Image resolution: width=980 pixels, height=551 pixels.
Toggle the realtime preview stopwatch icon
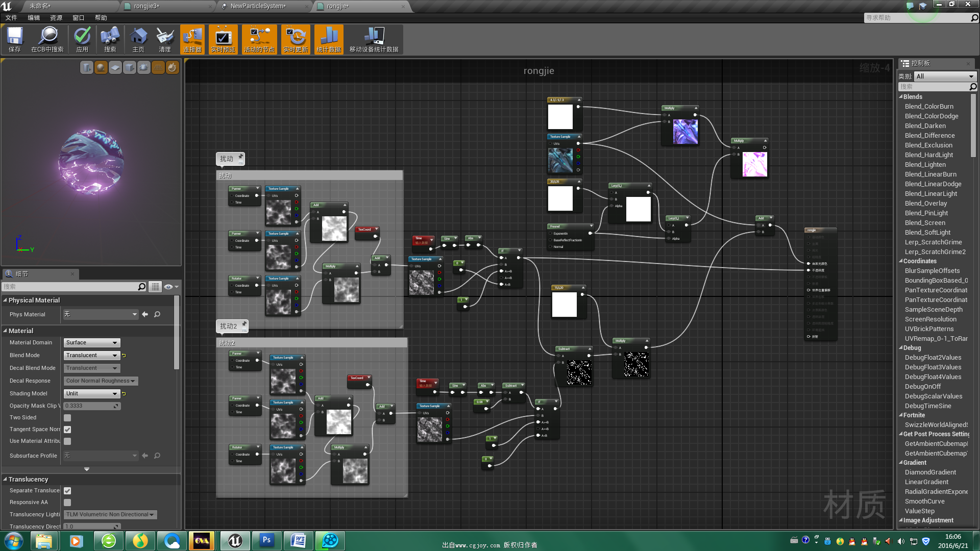[173, 67]
